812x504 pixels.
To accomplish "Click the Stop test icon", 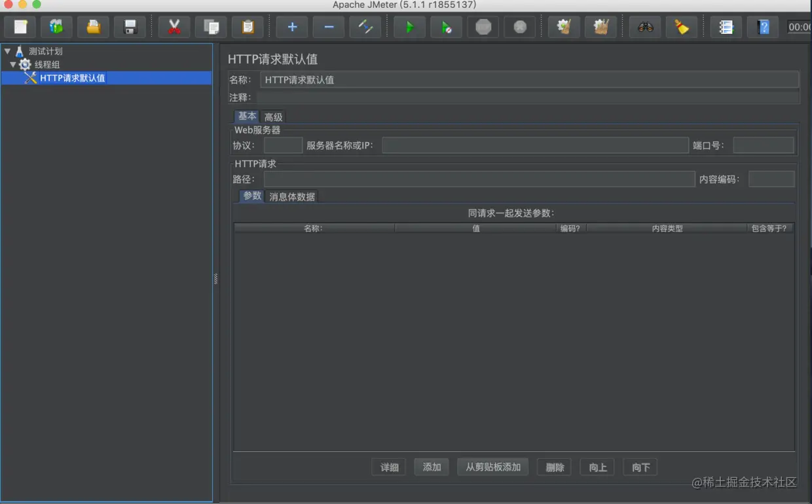I will coord(483,27).
